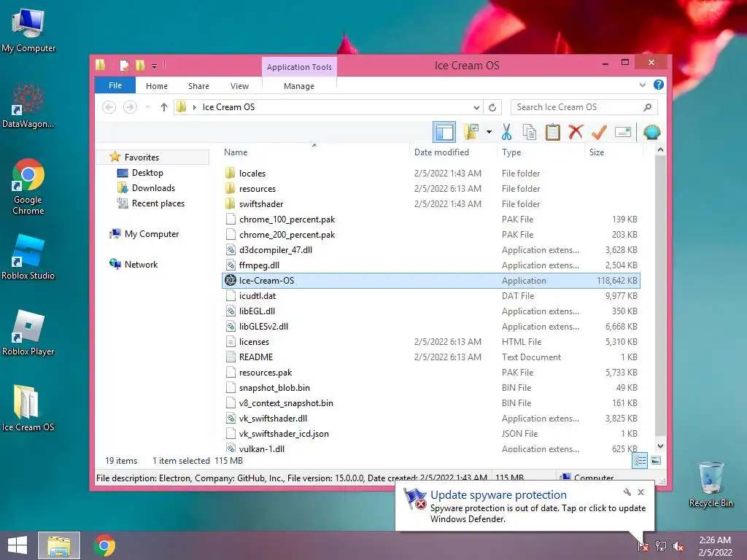This screenshot has width=747, height=560.
Task: Click the red X Delete icon
Action: tap(576, 132)
